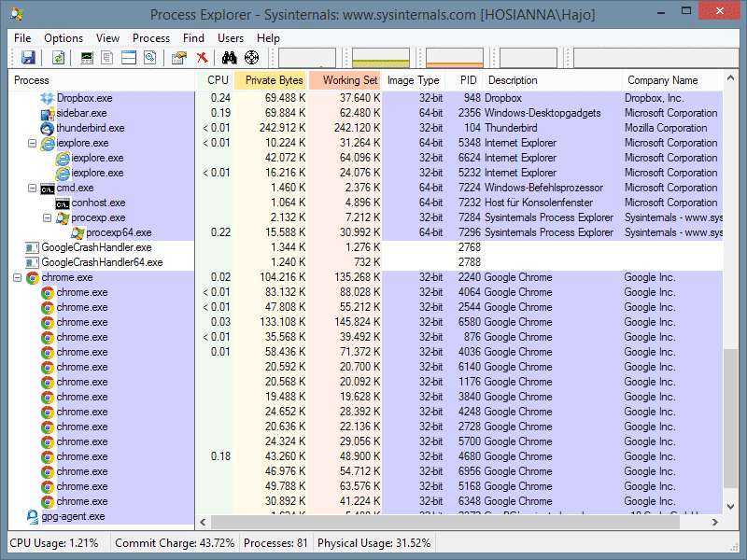Screen dimensions: 747x560
Task: Click the red X Kill Process icon
Action: coord(203,58)
